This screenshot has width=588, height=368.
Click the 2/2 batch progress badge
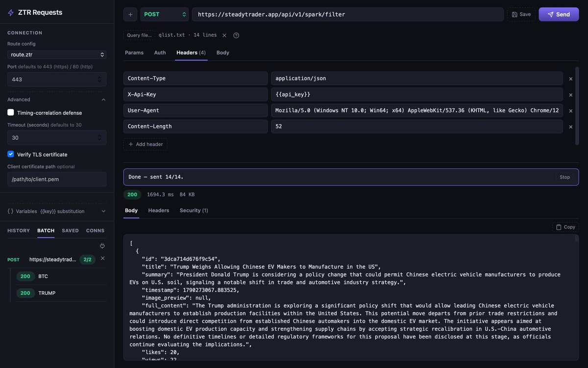click(87, 260)
